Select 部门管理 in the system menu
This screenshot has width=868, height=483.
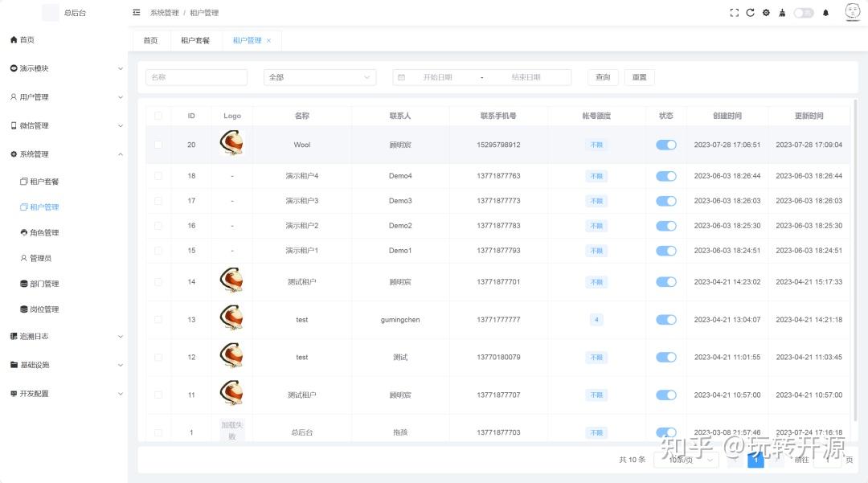(44, 283)
